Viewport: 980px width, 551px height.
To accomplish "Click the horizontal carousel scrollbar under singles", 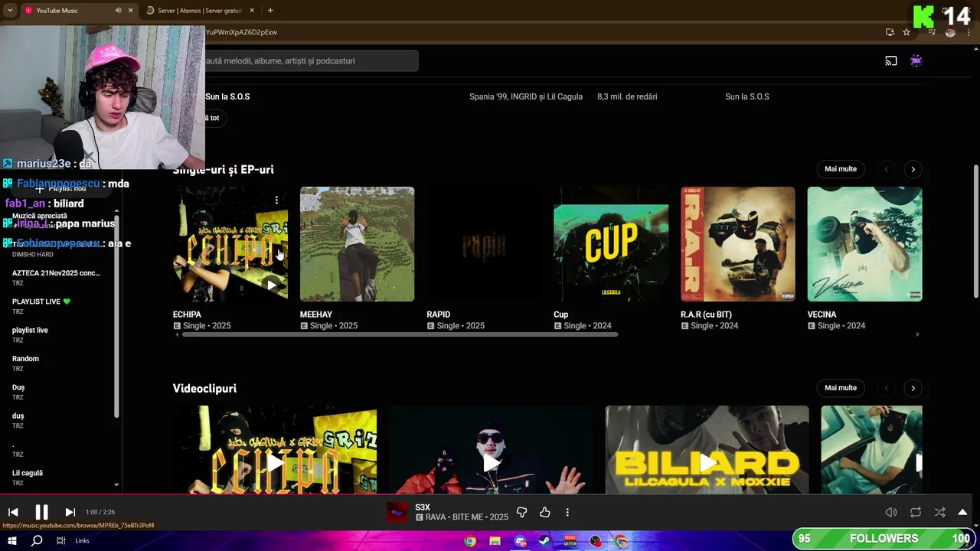I will (x=400, y=334).
